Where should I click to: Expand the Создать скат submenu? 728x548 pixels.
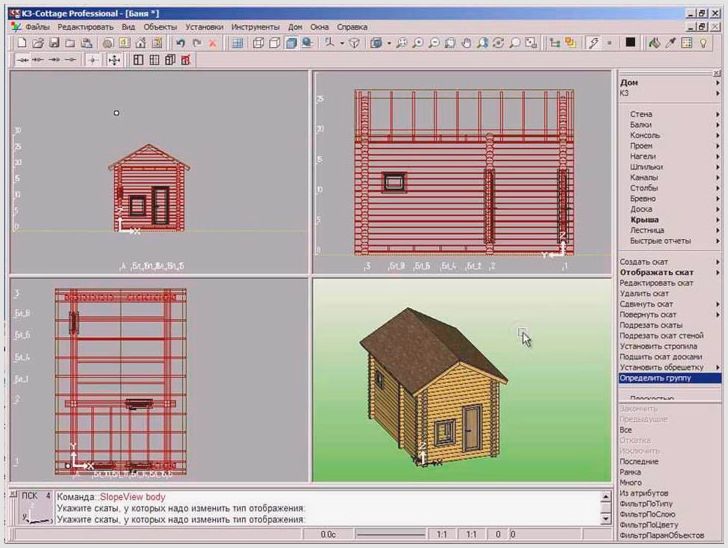(x=670, y=262)
